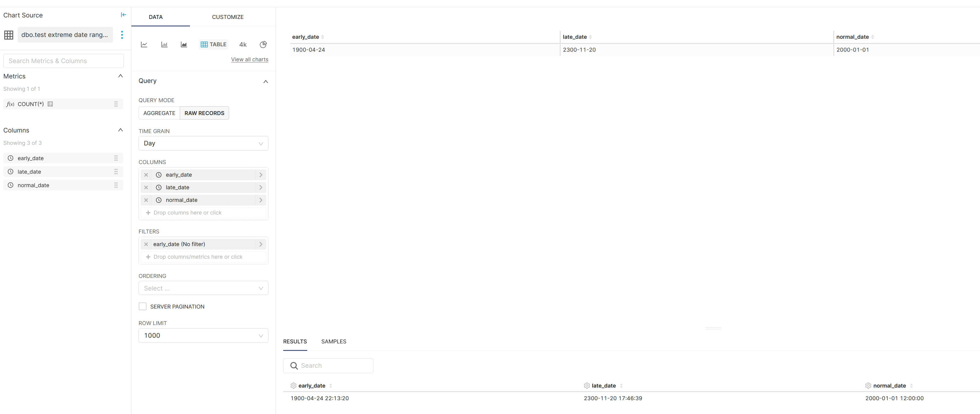Screen dimensions: 980x414
Task: Choose the pie chart icon
Action: (263, 44)
